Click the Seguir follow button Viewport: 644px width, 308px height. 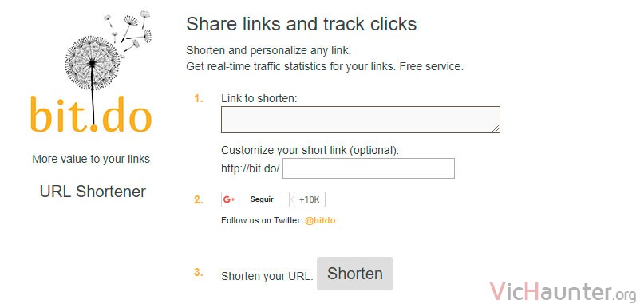255,199
